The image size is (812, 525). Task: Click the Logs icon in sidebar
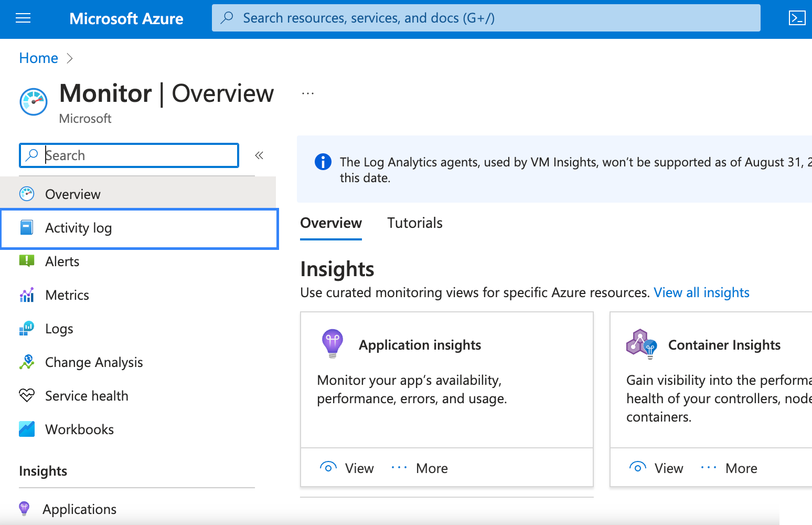coord(27,328)
